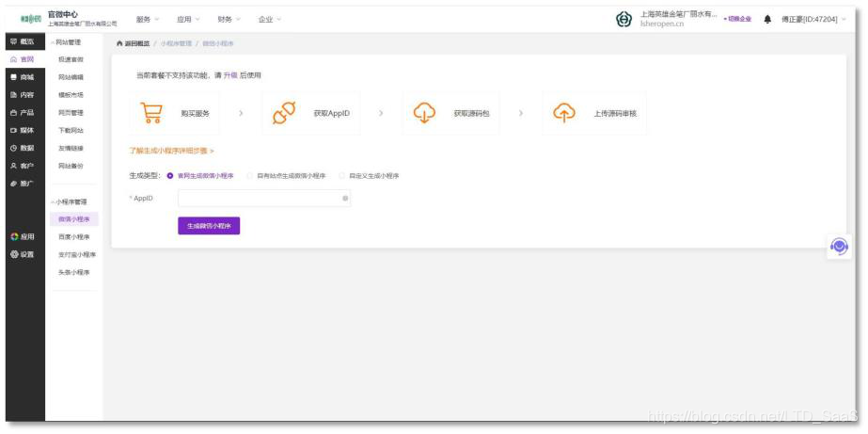The width and height of the screenshot is (868, 434).
Task: Open first item under 网站管理 submenu
Action: coord(71,59)
